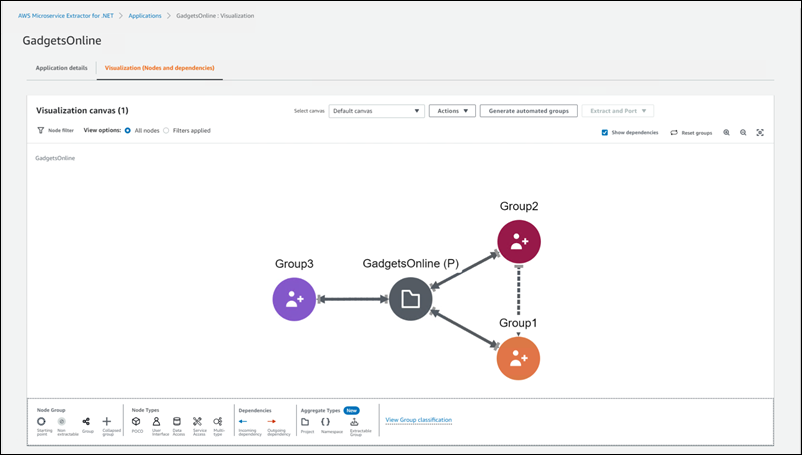Click the GadgetsOnline (P) label text
Screen dimensions: 802x455
411,263
